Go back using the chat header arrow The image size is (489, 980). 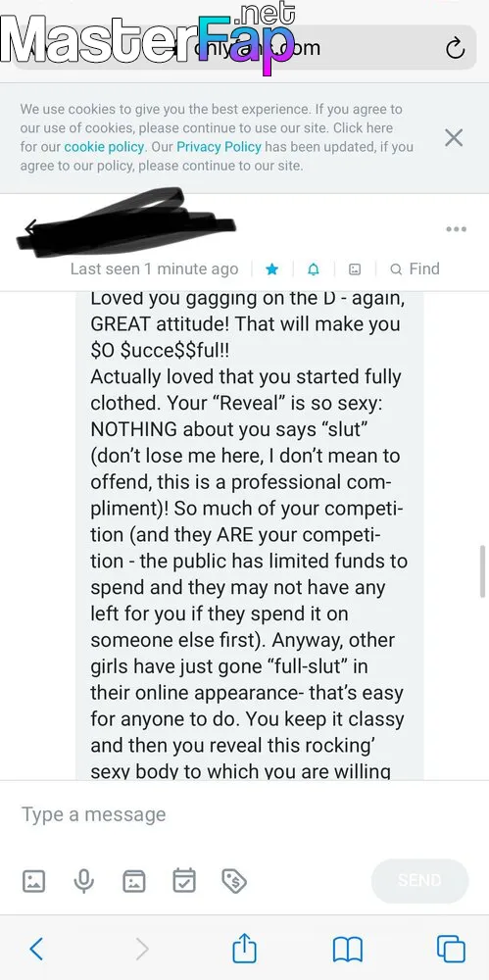(x=30, y=227)
